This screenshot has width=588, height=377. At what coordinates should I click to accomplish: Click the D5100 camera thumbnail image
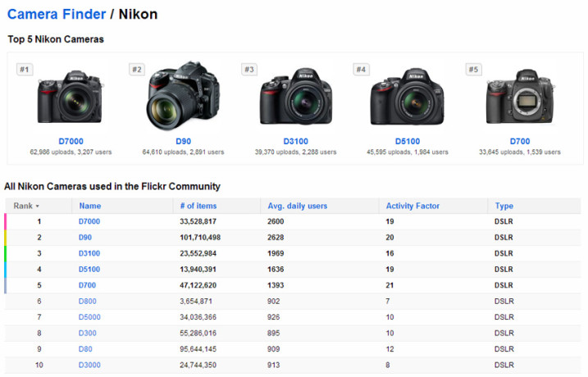(408, 97)
